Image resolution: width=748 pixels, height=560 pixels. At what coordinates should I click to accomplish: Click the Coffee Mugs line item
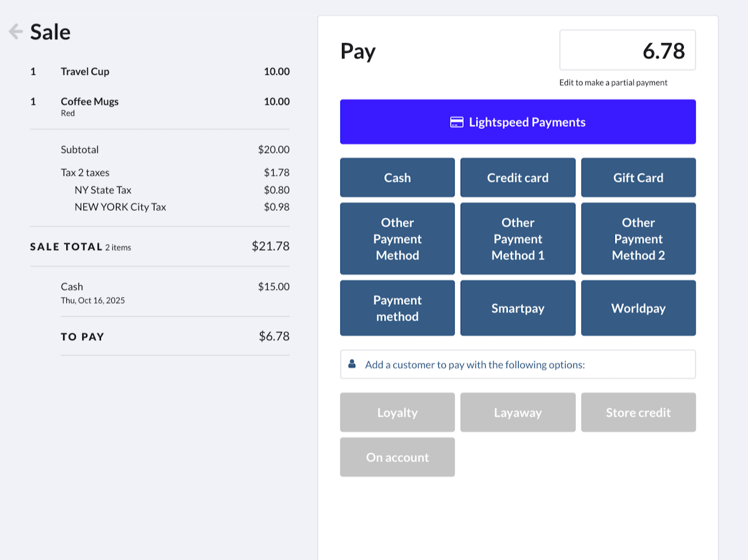coord(90,101)
